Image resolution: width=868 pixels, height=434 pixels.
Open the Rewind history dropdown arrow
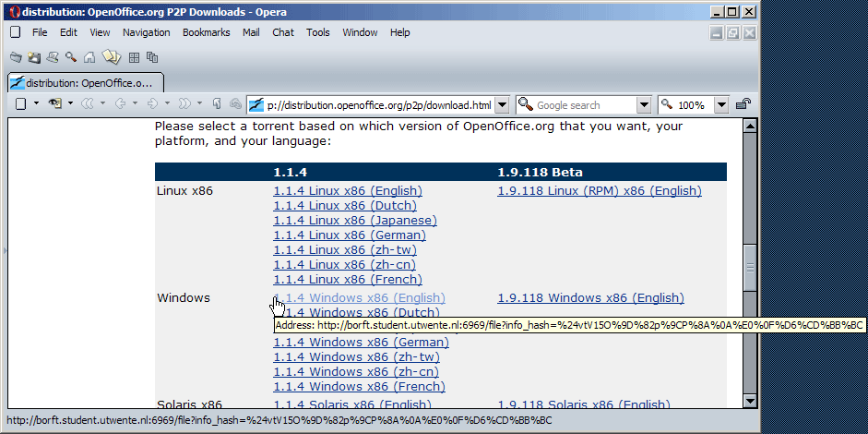click(103, 103)
